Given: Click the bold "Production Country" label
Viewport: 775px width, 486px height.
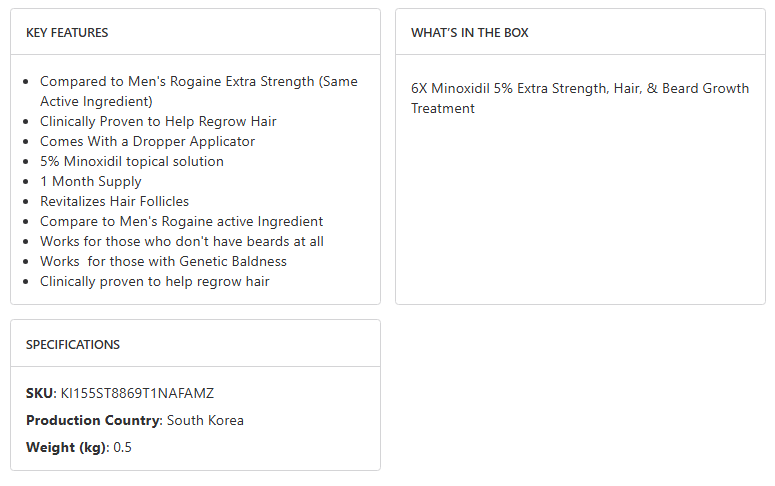Looking at the screenshot, I should coord(92,420).
